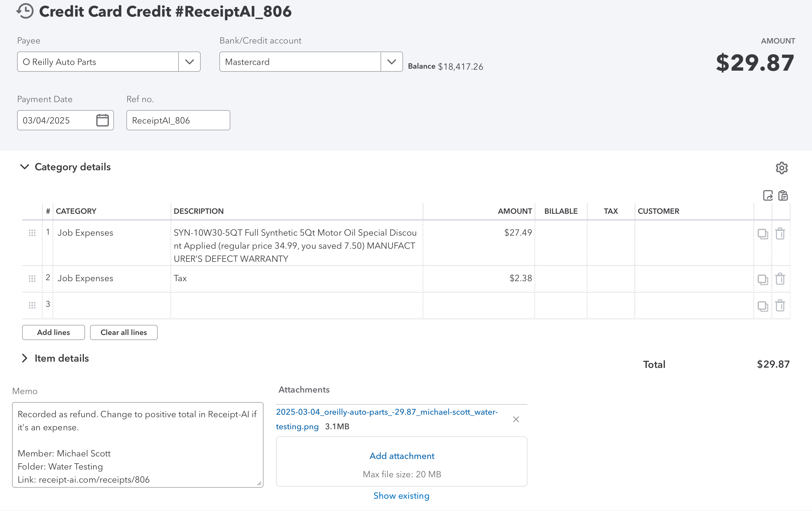Open the Bank/Credit account dropdown
Viewport: 812px width, 511px height.
coord(391,62)
